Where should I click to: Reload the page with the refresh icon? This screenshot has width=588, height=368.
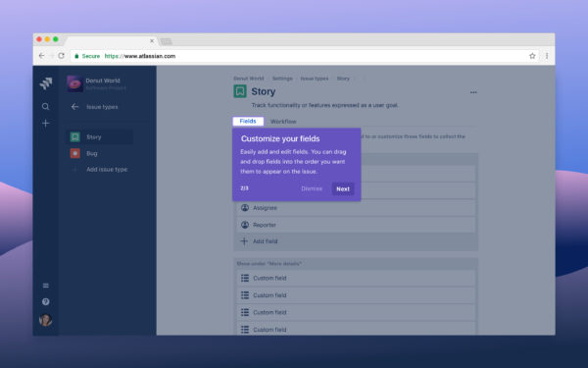pos(61,56)
